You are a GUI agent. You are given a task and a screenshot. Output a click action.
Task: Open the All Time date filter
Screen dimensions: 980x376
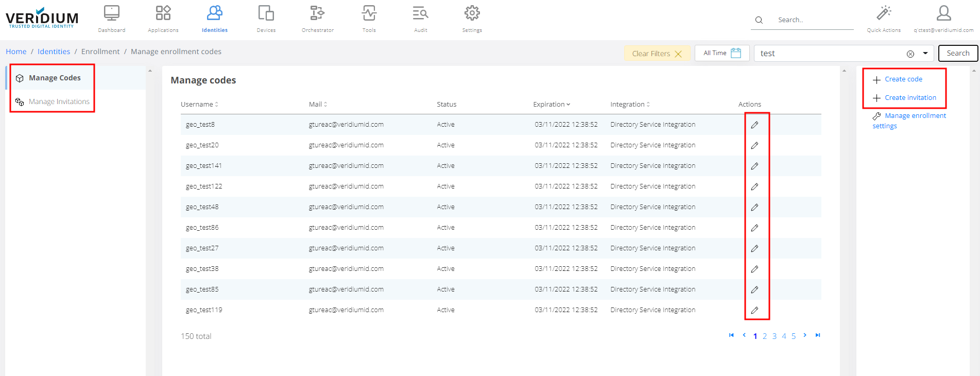pos(722,53)
